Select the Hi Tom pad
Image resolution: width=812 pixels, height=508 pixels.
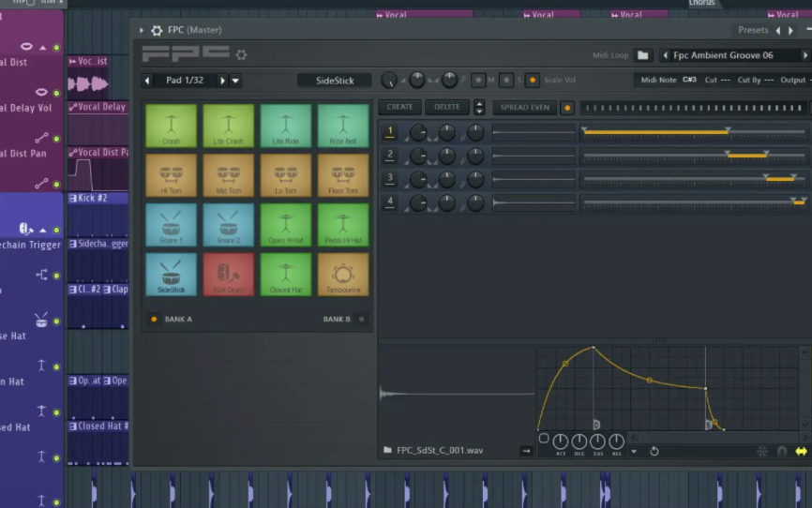click(171, 175)
